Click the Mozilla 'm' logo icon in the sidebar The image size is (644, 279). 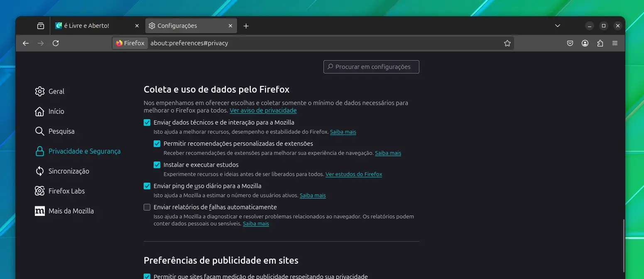tap(40, 211)
